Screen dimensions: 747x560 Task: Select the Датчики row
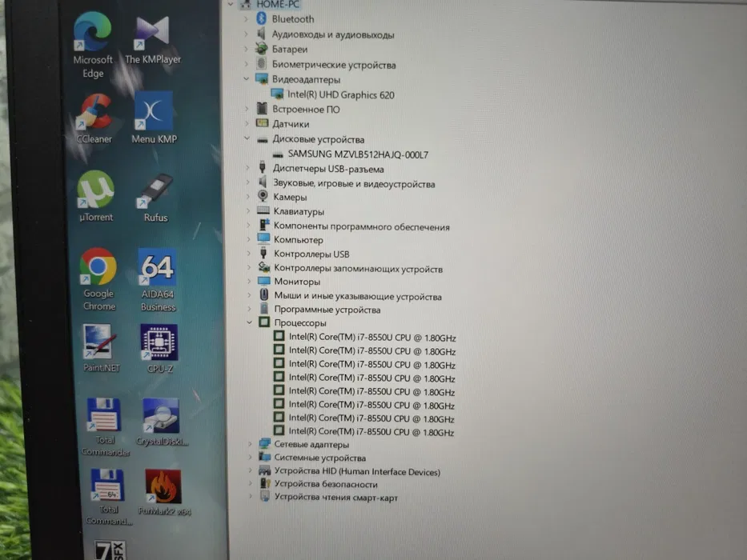click(283, 124)
